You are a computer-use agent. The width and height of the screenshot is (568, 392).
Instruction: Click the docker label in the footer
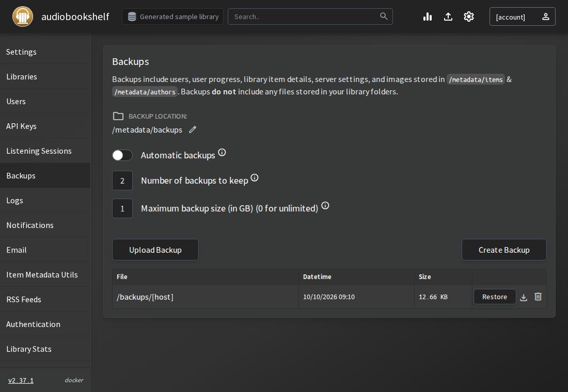pyautogui.click(x=74, y=380)
